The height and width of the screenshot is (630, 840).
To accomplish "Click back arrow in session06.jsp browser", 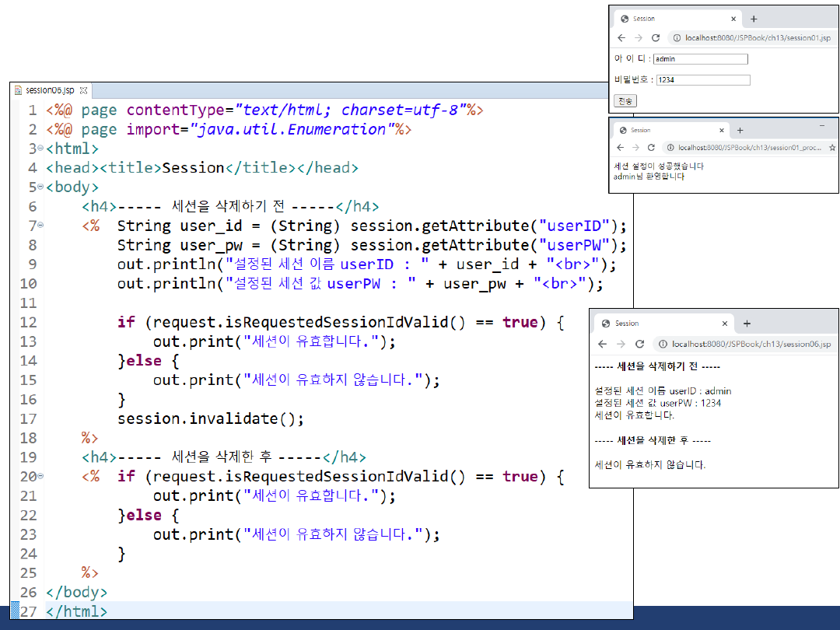I will (602, 344).
